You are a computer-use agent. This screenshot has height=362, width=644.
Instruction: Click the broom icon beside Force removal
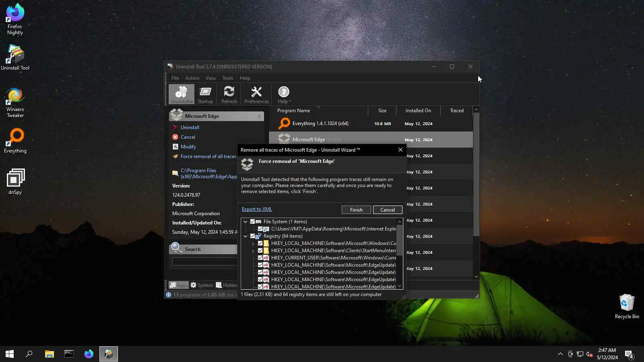[175, 156]
